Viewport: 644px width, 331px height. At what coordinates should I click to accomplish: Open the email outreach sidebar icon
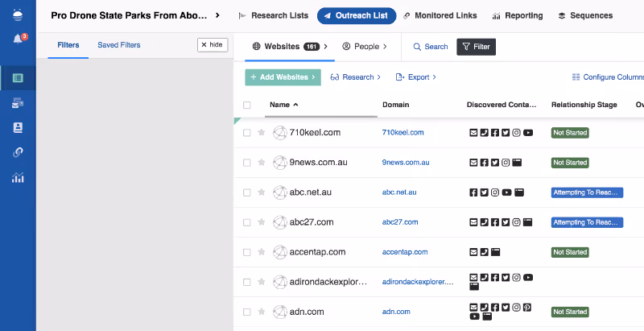(x=18, y=103)
